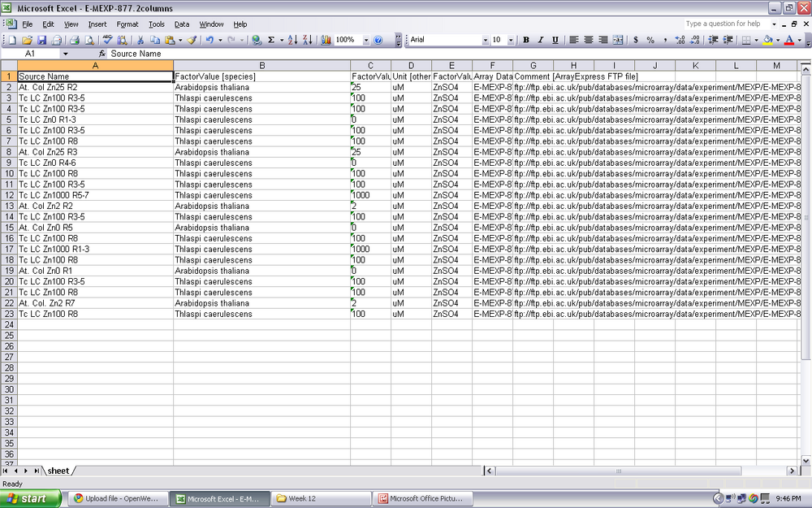Toggle bold formatting
Image resolution: width=812 pixels, height=508 pixels.
tap(526, 40)
